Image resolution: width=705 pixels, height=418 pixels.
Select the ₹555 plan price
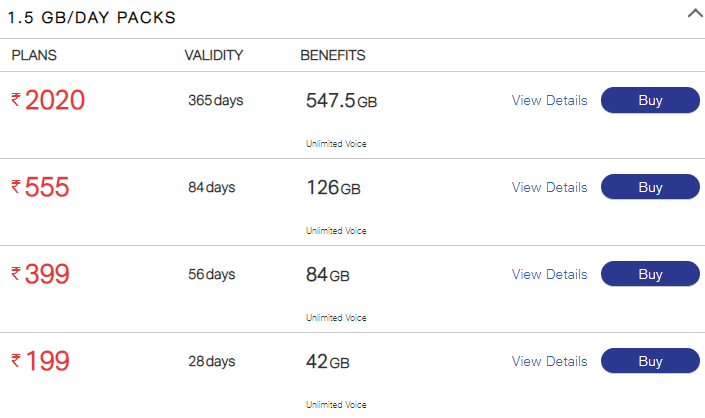pos(41,187)
